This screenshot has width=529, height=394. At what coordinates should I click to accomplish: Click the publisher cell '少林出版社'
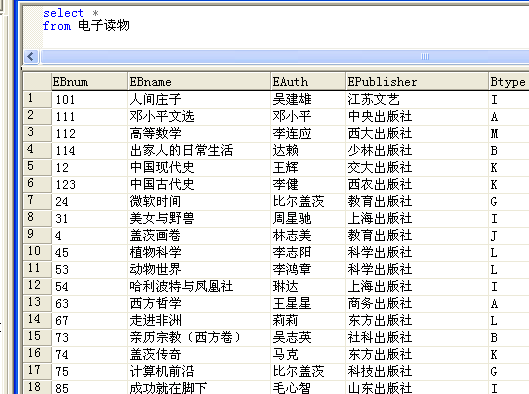(x=417, y=150)
